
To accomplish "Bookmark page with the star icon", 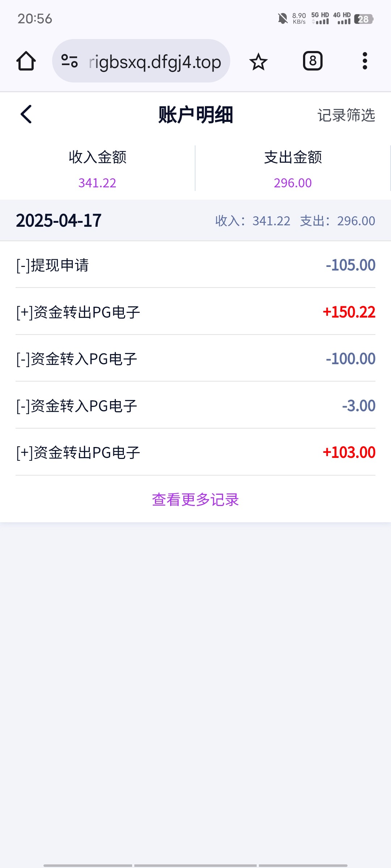I will tap(258, 61).
